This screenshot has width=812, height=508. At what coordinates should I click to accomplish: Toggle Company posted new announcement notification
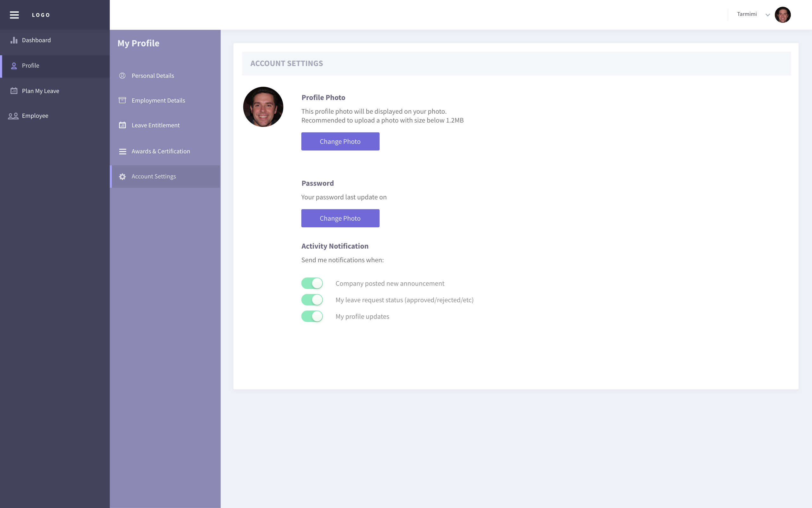point(312,283)
